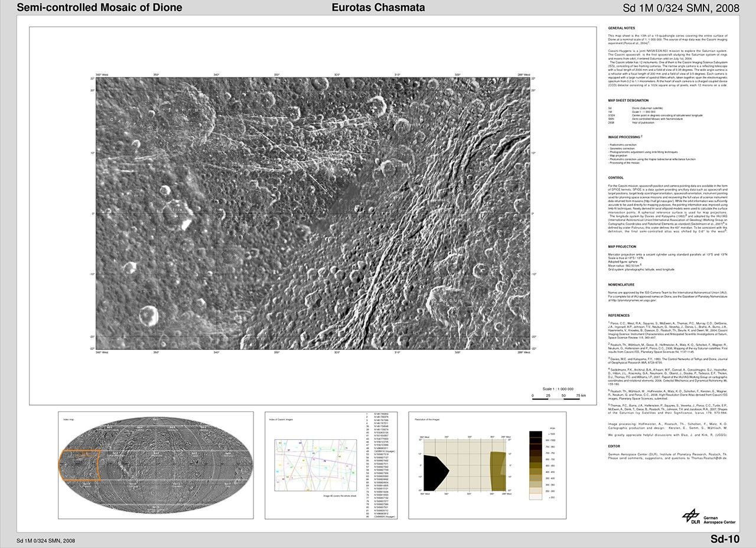
Task: Click the Map Projection section heading
Action: (623, 247)
